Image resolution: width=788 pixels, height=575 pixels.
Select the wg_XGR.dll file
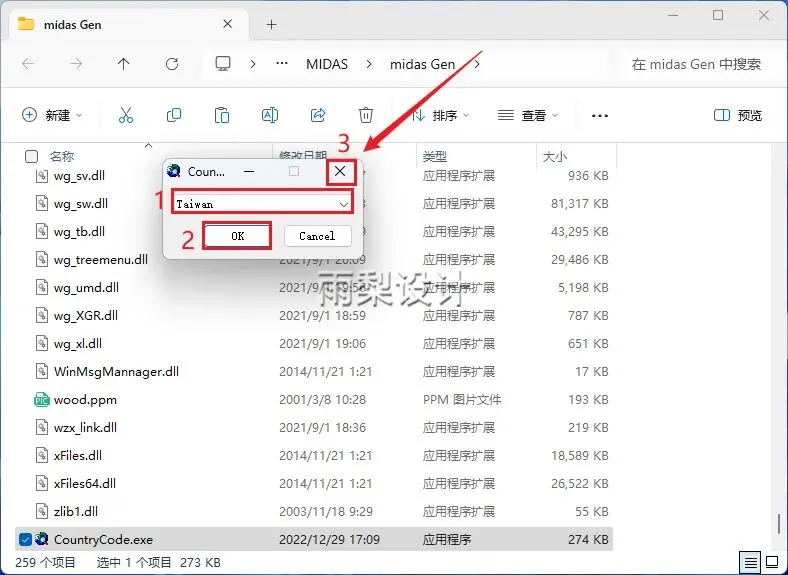86,316
